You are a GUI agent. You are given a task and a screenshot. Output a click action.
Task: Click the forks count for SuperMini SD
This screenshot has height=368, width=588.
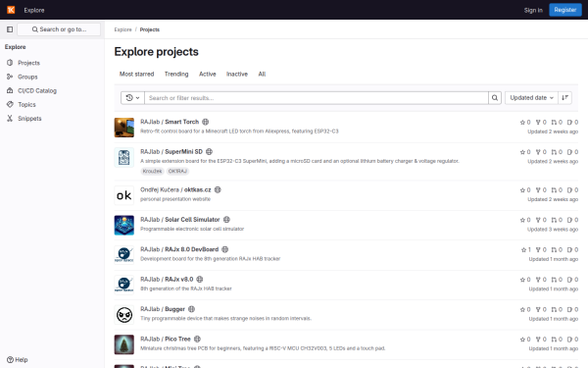[x=541, y=152]
